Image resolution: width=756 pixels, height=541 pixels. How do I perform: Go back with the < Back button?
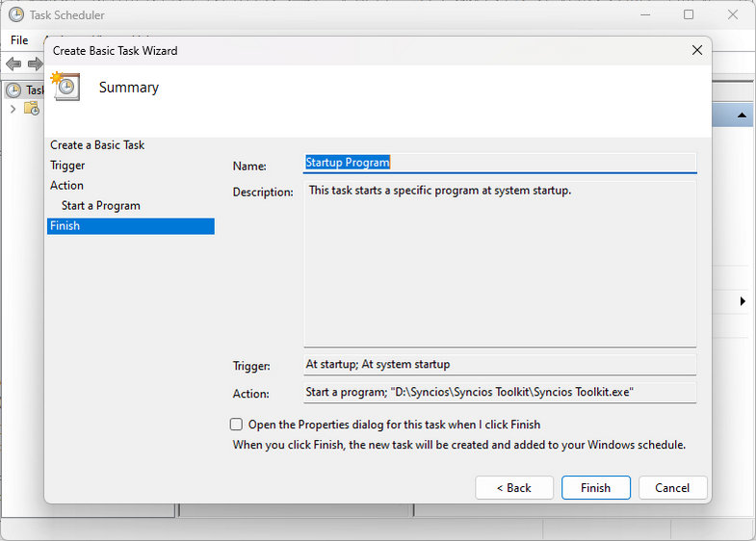coord(514,487)
